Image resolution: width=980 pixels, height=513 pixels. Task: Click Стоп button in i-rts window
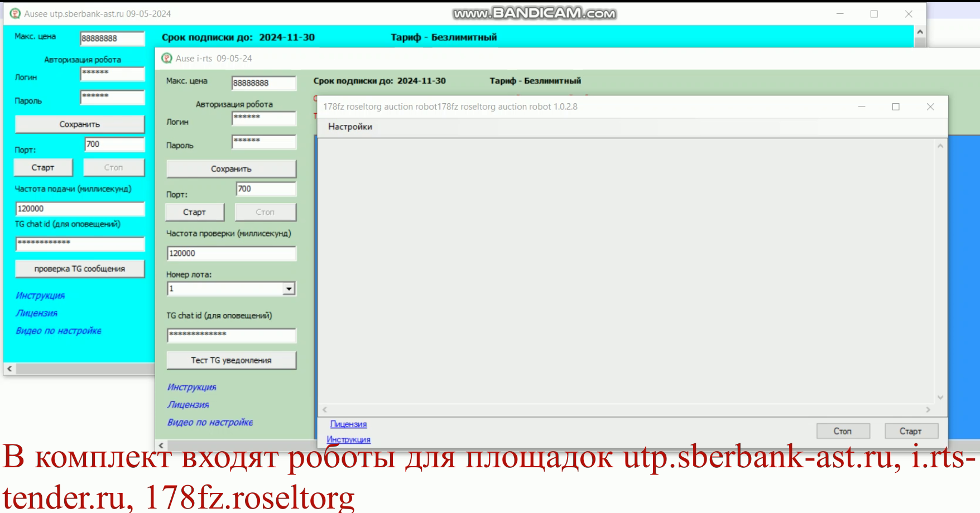point(265,212)
